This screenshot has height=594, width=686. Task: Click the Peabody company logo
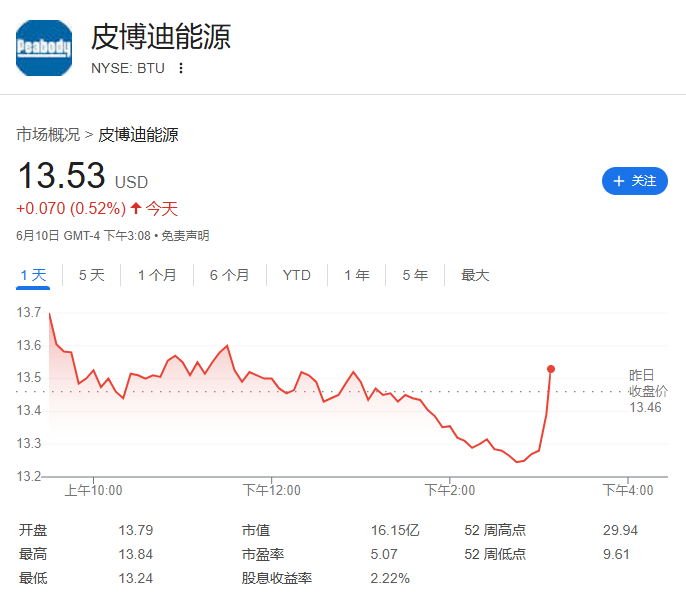coord(44,48)
